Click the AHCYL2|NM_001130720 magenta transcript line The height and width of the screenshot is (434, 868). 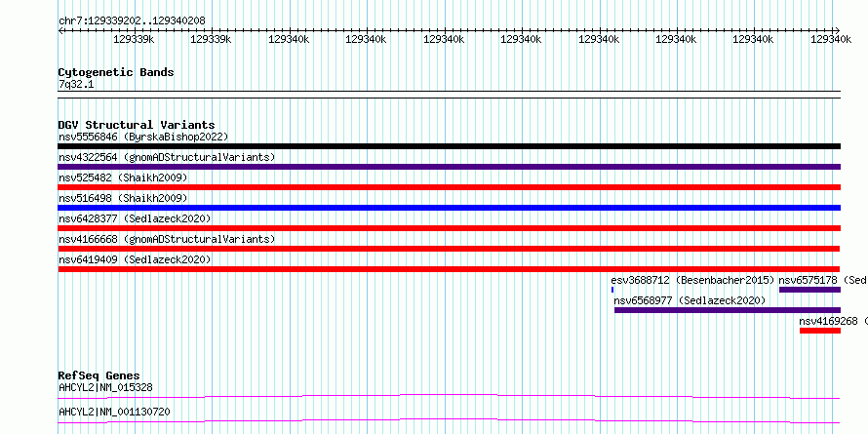(449, 420)
